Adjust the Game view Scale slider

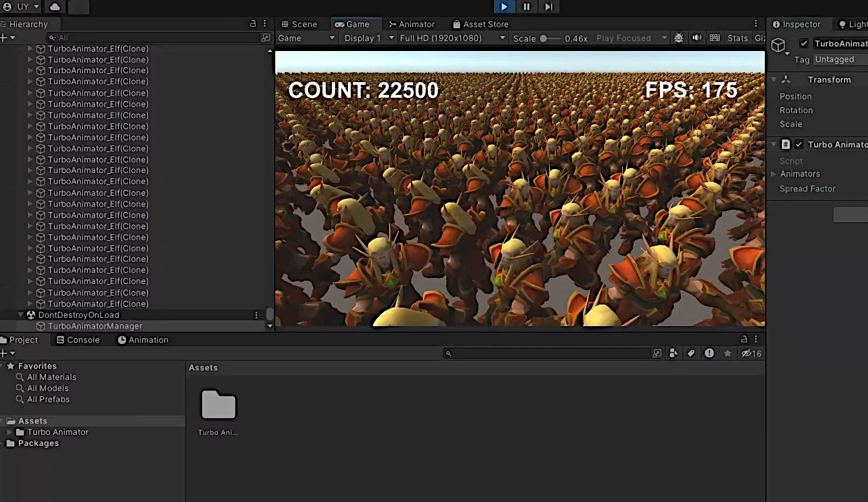pyautogui.click(x=544, y=38)
